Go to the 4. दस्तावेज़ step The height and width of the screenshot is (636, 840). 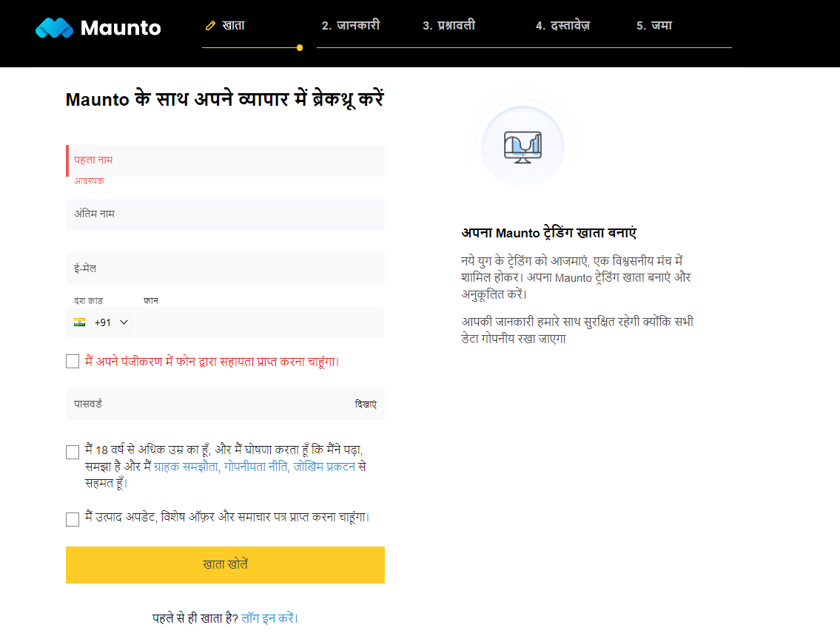tap(562, 26)
